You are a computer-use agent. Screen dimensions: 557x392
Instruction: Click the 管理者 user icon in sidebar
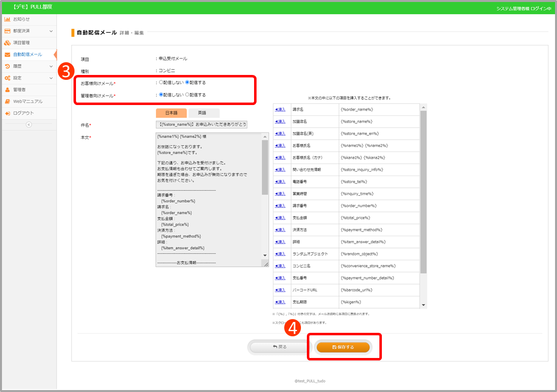point(7,90)
